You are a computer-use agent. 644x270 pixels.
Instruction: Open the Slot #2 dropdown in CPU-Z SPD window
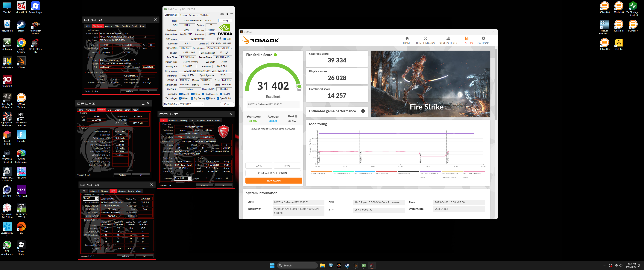[x=91, y=198]
